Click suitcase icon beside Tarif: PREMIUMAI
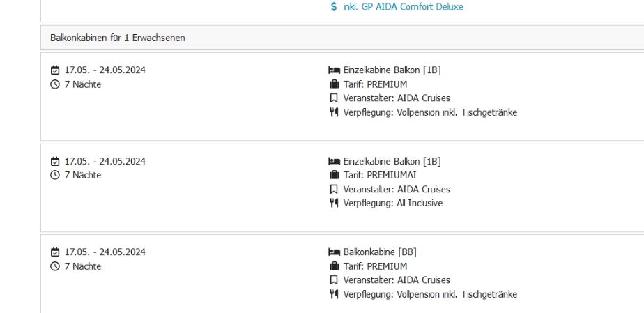The image size is (644, 313). (335, 176)
